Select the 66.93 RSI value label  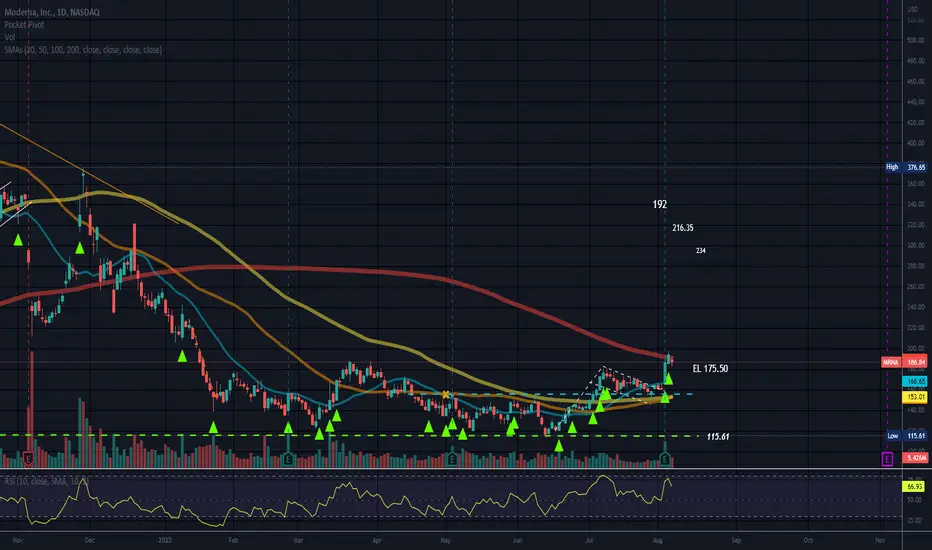[x=914, y=486]
